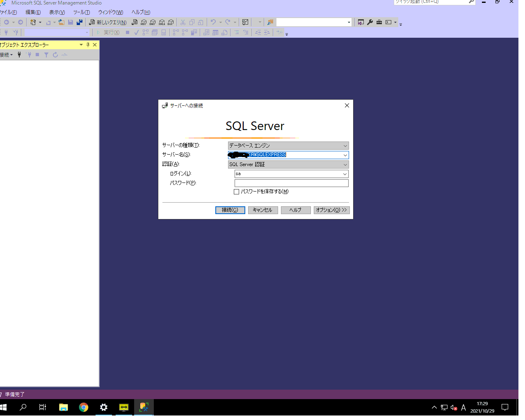Expand the ログイン combo box arrow
Viewport: 525px width, 420px height.
(x=345, y=174)
